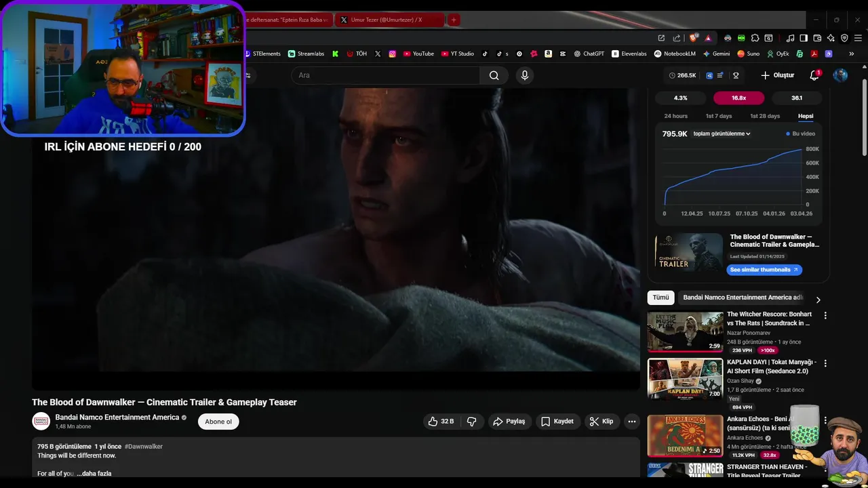Viewport: 868px width, 488px height.
Task: Open the OyEk bookmark
Action: 778,54
